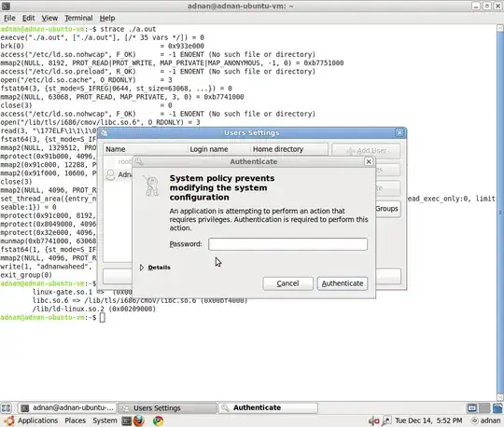Screen dimensions: 504x427
Task: Open the Applications menu
Action: click(x=37, y=420)
